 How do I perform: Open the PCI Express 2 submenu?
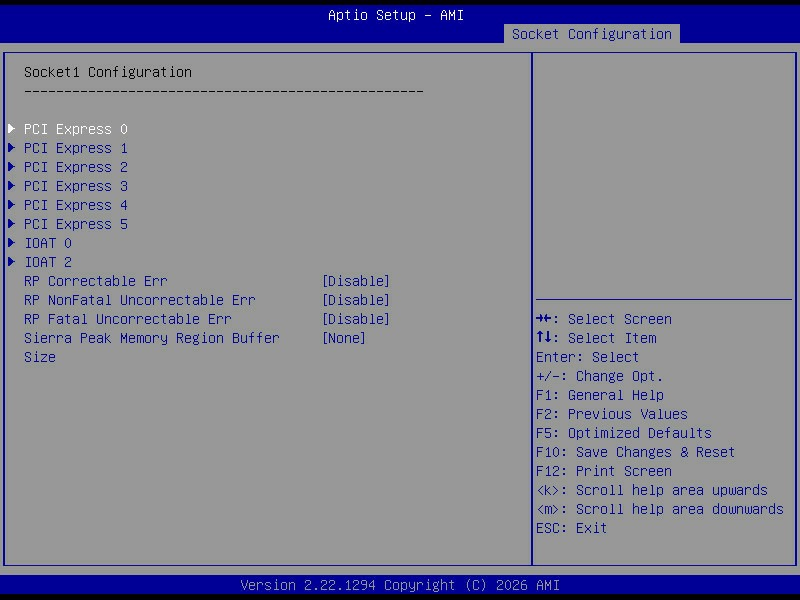click(x=76, y=167)
